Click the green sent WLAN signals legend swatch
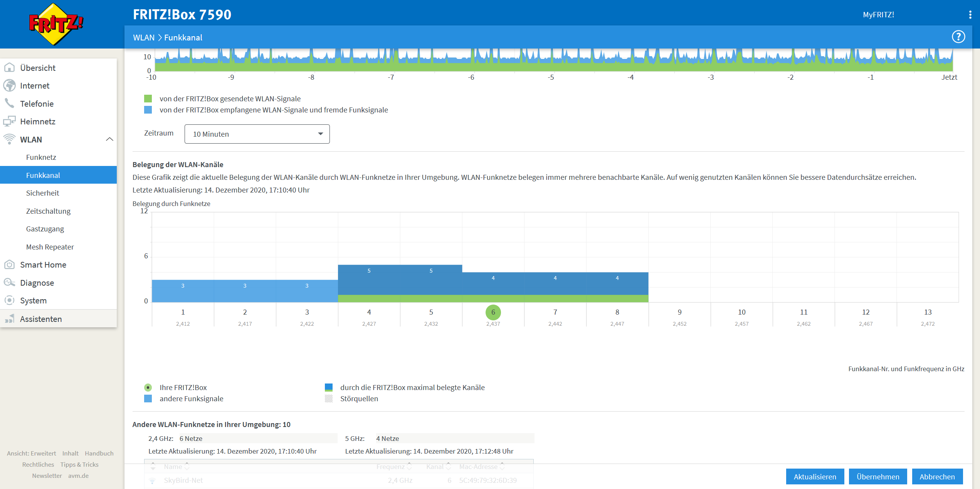 tap(148, 99)
